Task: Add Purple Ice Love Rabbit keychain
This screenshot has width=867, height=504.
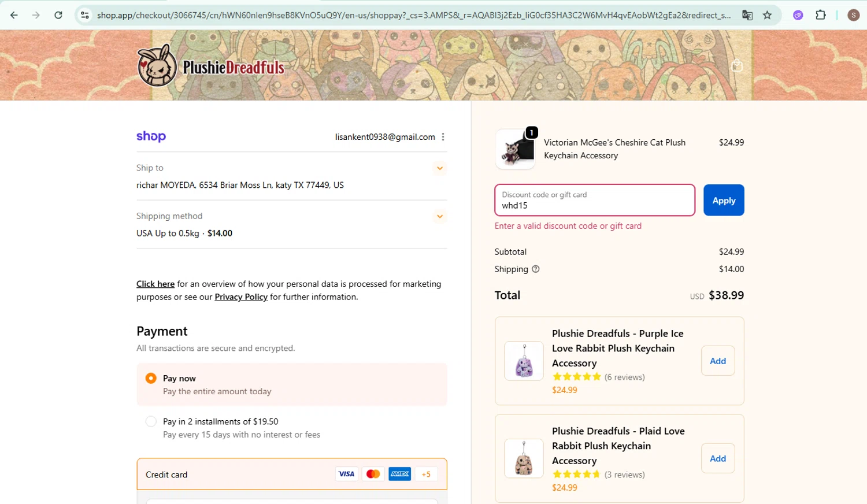Action: pyautogui.click(x=718, y=361)
